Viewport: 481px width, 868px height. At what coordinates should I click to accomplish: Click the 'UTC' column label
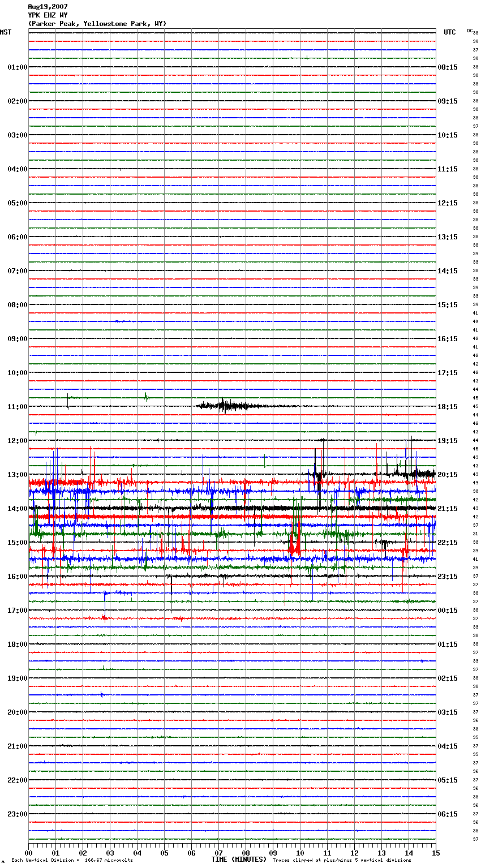click(x=450, y=32)
